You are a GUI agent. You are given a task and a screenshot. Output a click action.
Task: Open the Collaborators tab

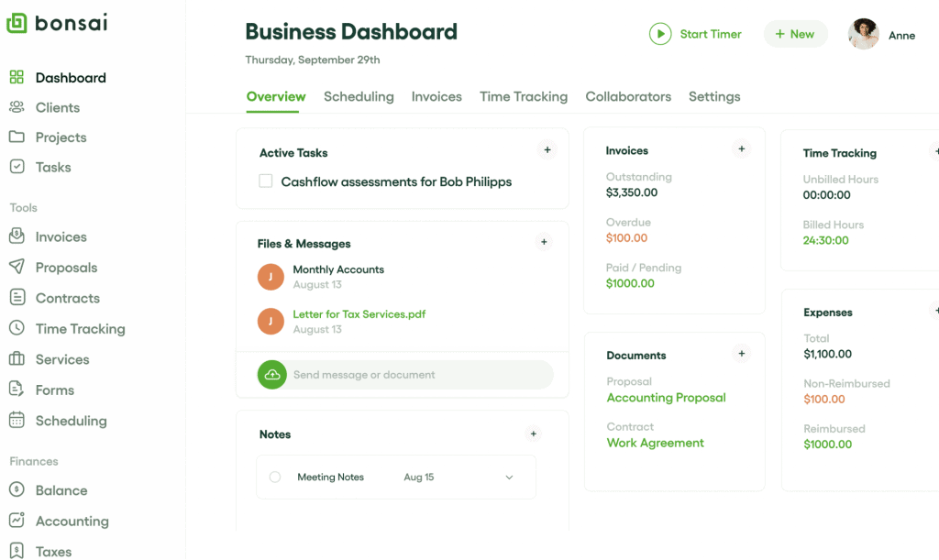[x=628, y=96]
